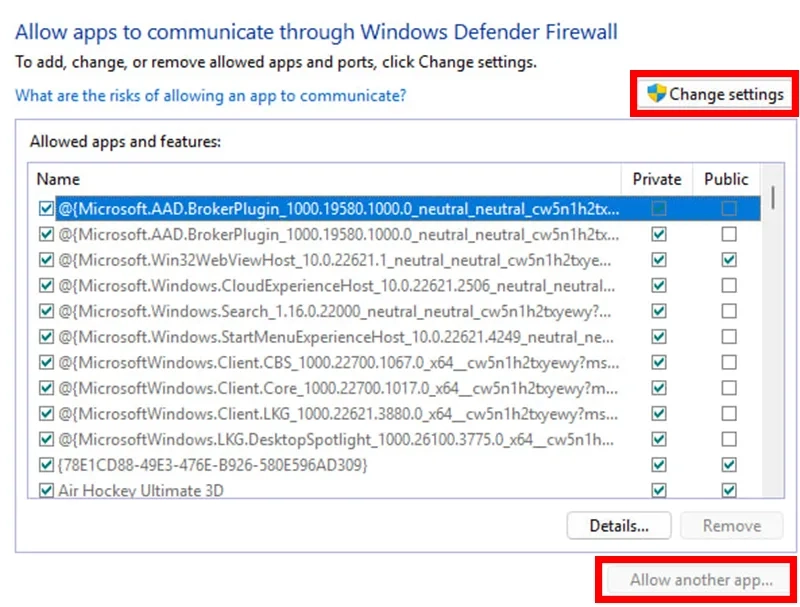This screenshot has width=800, height=607.
Task: Uncheck the StartMenuExperienceHost entry
Action: click(x=45, y=336)
